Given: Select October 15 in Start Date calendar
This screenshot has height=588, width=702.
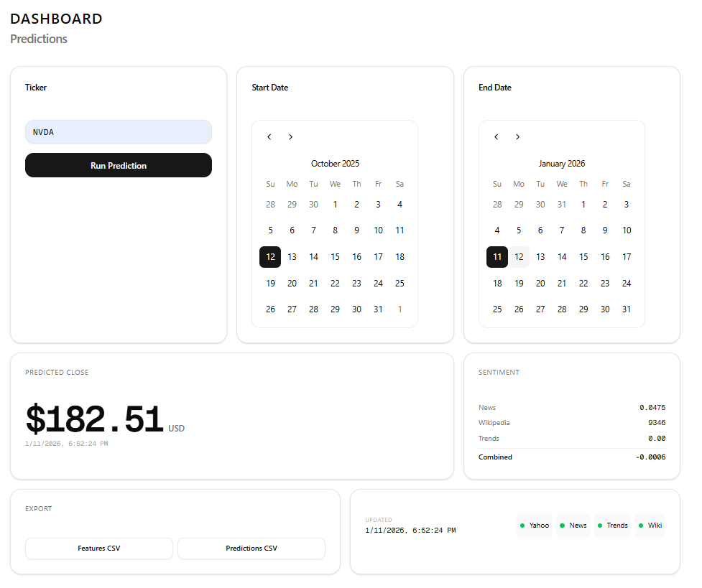Looking at the screenshot, I should pyautogui.click(x=335, y=257).
